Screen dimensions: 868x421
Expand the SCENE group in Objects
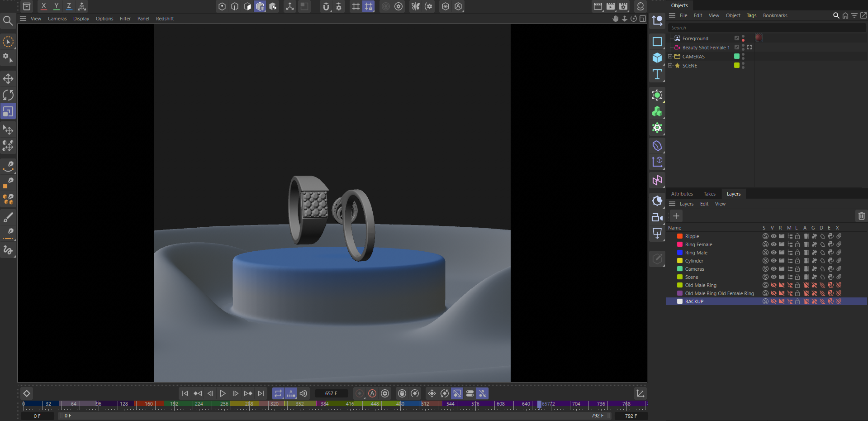coord(670,66)
